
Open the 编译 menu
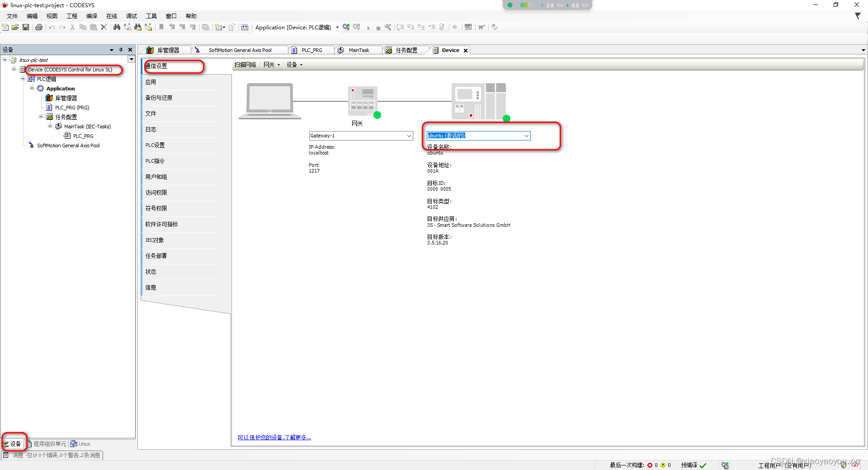(92, 16)
